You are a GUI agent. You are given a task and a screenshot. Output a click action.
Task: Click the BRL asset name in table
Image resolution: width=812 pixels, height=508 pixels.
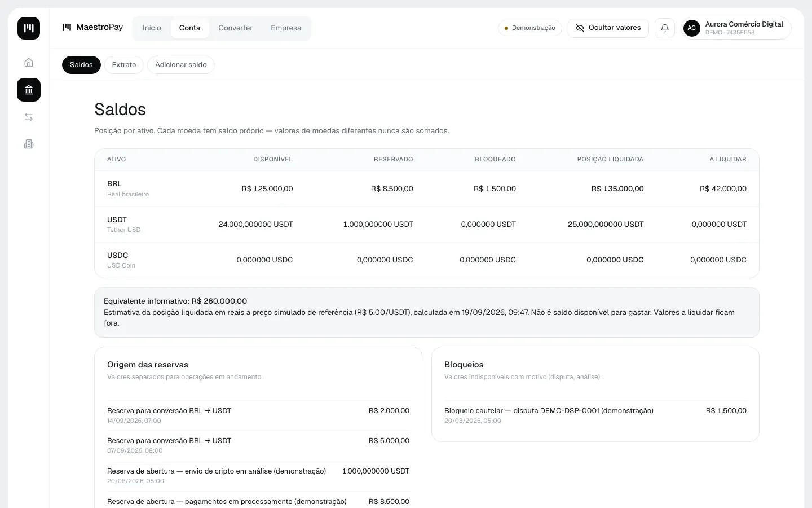pos(114,183)
